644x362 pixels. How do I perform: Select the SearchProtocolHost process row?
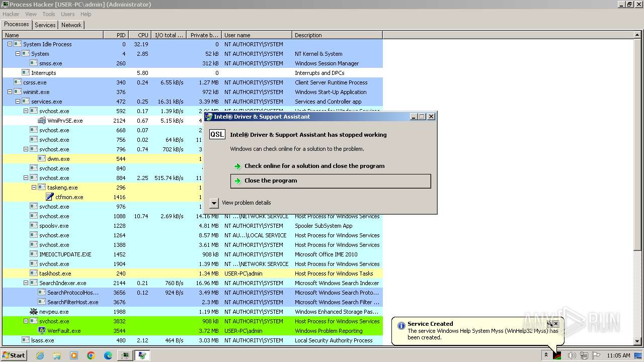pyautogui.click(x=193, y=293)
